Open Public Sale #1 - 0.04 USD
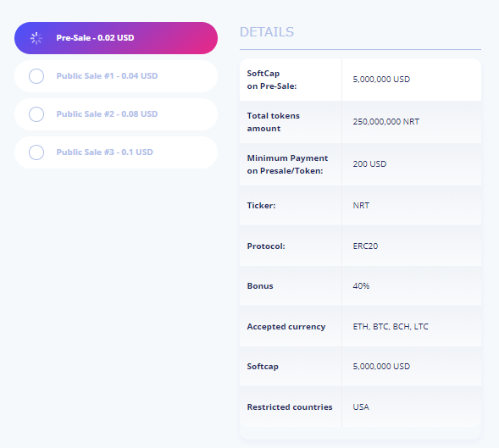Image resolution: width=499 pixels, height=448 pixels. (x=116, y=76)
